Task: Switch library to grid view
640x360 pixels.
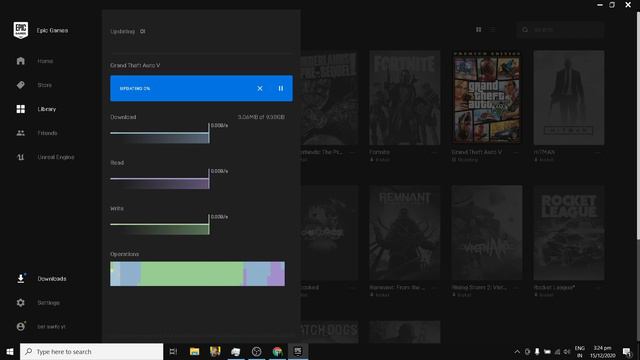Action: coord(478,30)
